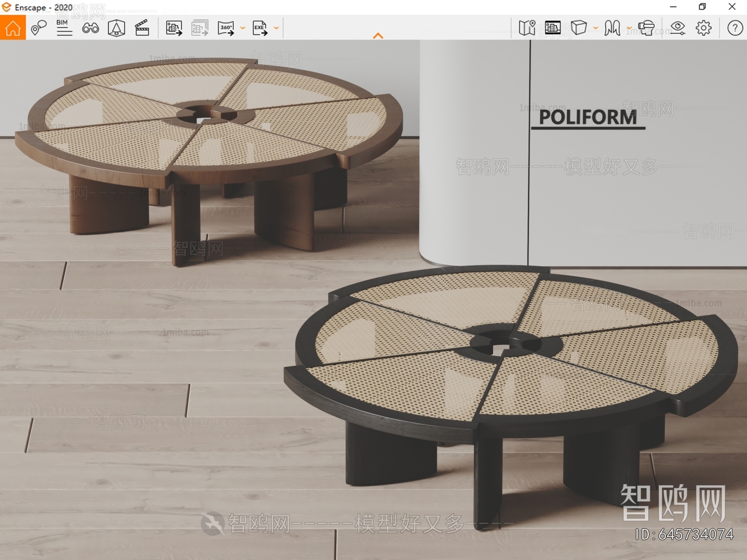The image size is (747, 560).
Task: Switch projection mode with cube icon
Action: (x=578, y=28)
